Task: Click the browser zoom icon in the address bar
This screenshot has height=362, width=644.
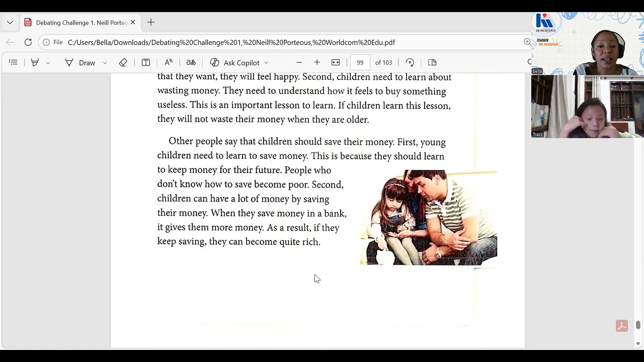Action: click(527, 42)
